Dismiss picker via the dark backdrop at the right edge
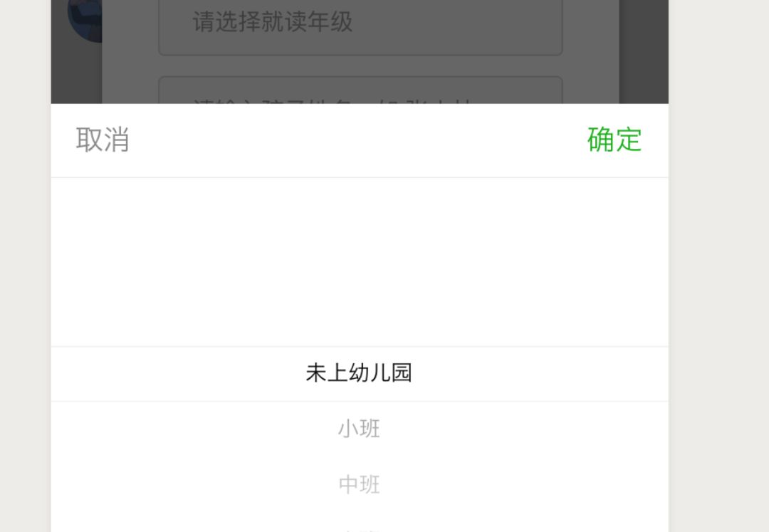Image resolution: width=769 pixels, height=532 pixels. click(644, 51)
